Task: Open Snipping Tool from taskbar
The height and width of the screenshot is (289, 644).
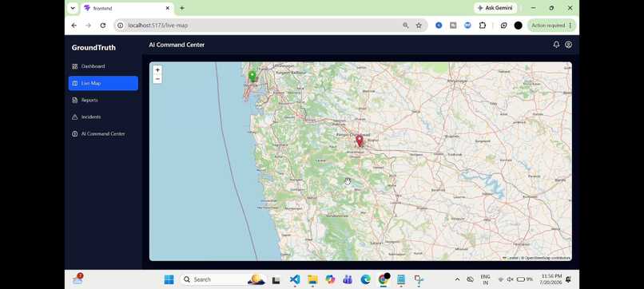Action: 419,279
